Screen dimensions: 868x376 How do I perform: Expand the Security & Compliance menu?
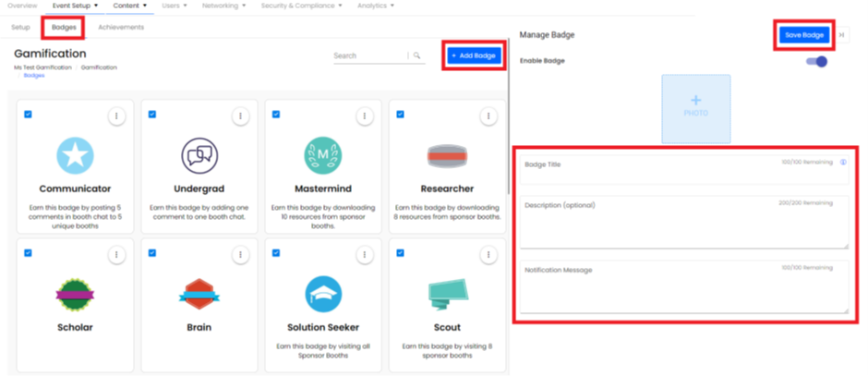(x=300, y=6)
